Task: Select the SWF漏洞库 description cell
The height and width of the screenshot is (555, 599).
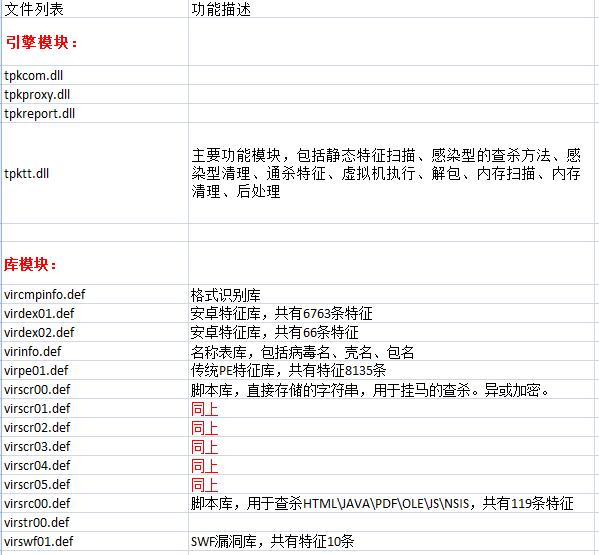Action: tap(391, 541)
